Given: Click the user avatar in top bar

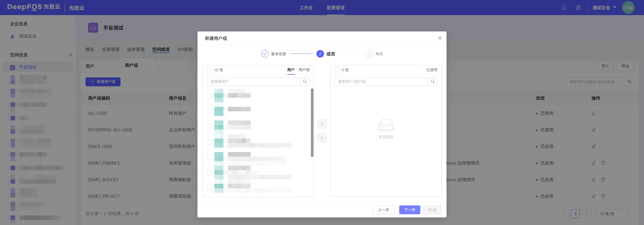Looking at the screenshot, I should click(x=628, y=8).
